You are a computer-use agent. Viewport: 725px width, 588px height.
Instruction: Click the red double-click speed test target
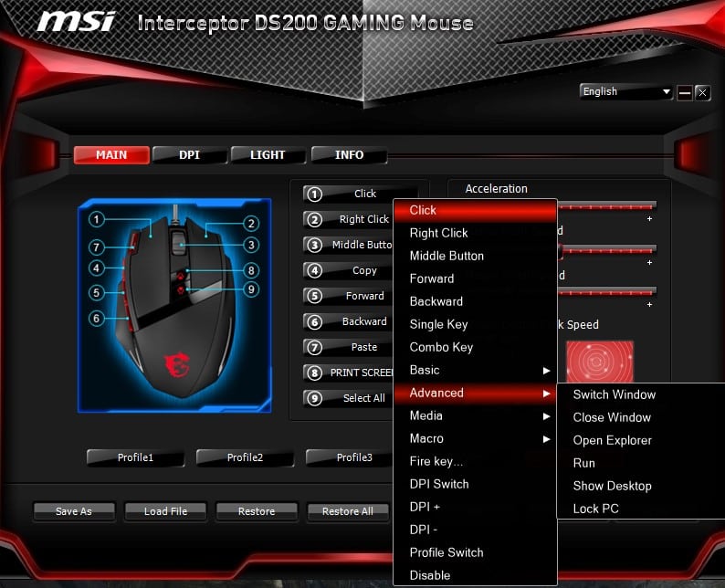tap(600, 362)
